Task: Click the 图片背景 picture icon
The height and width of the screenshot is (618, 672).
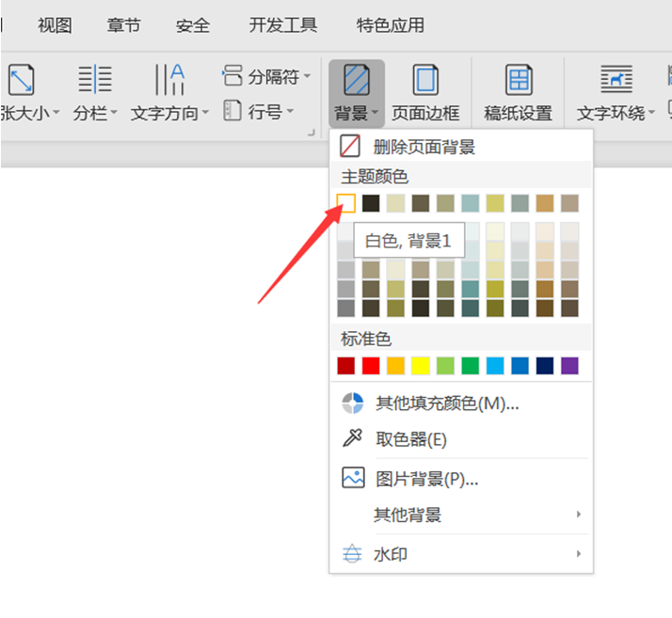Action: (x=353, y=478)
